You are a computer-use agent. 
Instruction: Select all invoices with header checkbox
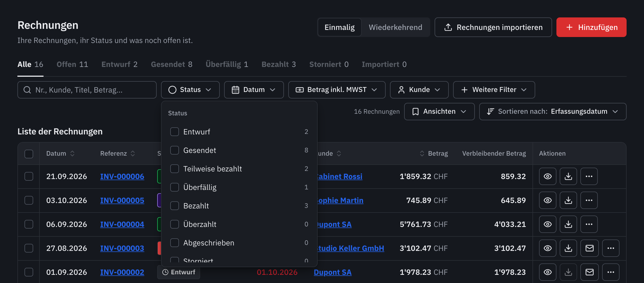tap(29, 154)
